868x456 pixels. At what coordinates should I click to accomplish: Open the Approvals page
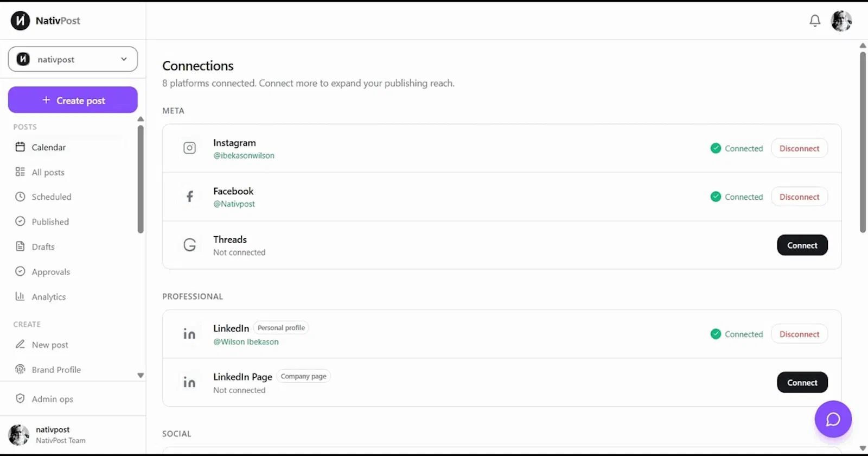50,271
